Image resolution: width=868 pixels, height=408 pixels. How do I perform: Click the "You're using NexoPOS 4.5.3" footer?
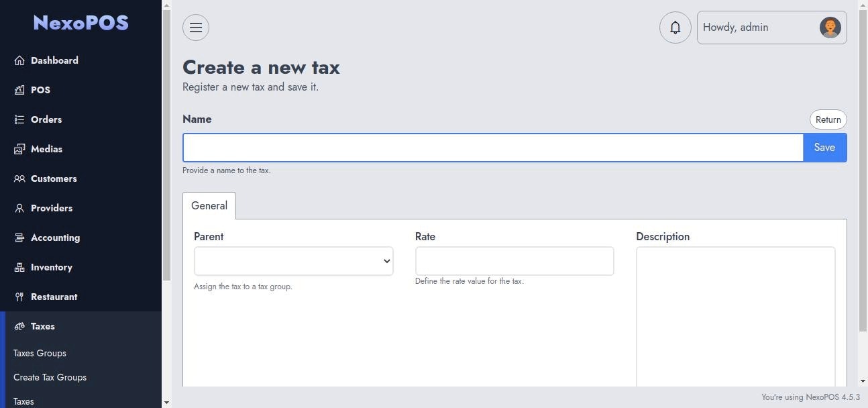pos(810,397)
